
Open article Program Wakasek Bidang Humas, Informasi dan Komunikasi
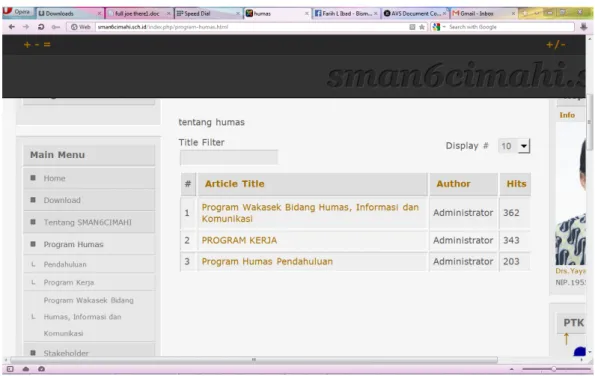click(x=310, y=213)
